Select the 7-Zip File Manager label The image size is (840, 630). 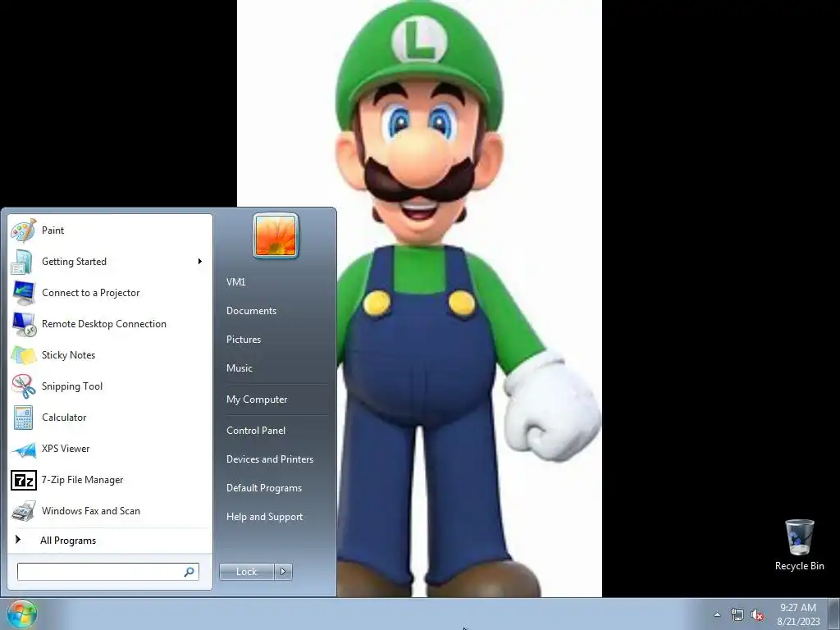click(82, 480)
